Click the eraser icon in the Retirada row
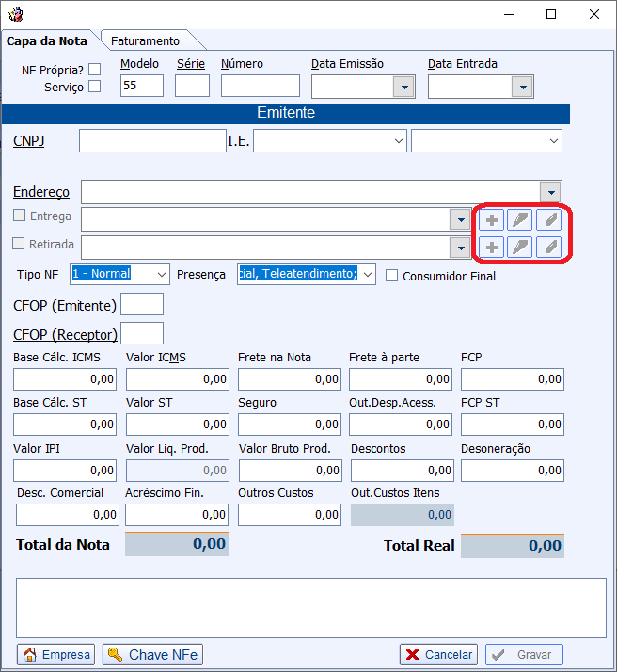617x672 pixels. (549, 248)
